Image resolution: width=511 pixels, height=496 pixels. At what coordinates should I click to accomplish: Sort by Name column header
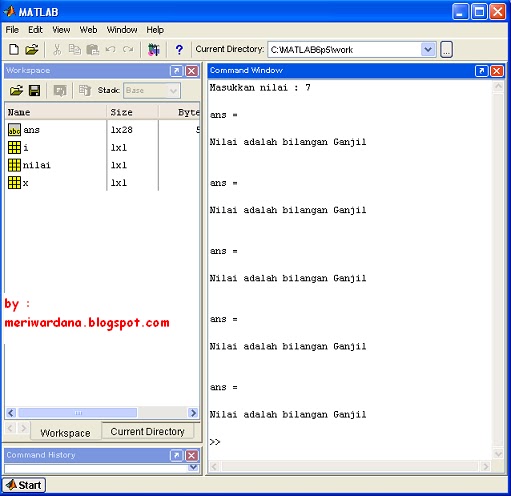(x=56, y=112)
